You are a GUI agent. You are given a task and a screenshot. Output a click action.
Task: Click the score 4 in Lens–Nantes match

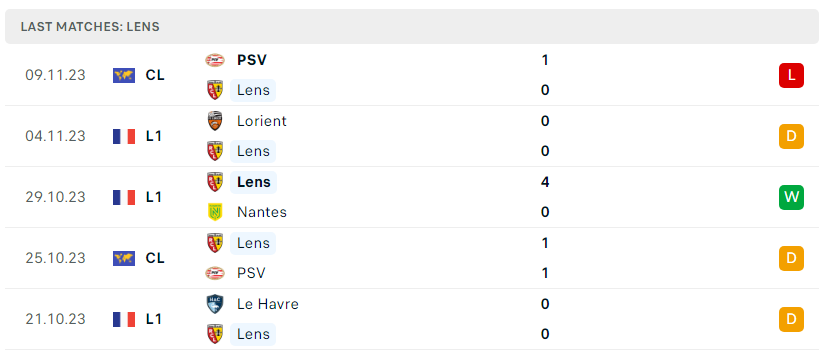click(545, 182)
